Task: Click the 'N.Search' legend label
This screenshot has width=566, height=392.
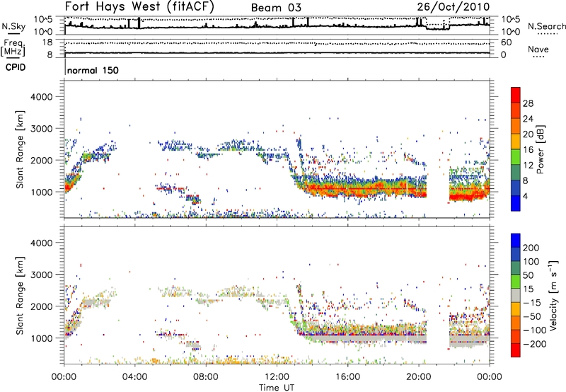Action: [546, 26]
